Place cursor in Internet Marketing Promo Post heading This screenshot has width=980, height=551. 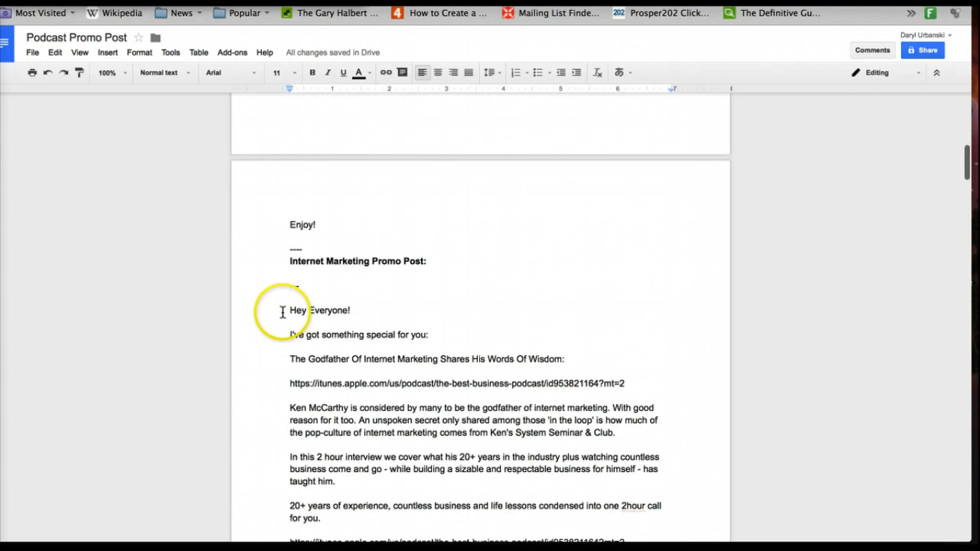point(358,261)
